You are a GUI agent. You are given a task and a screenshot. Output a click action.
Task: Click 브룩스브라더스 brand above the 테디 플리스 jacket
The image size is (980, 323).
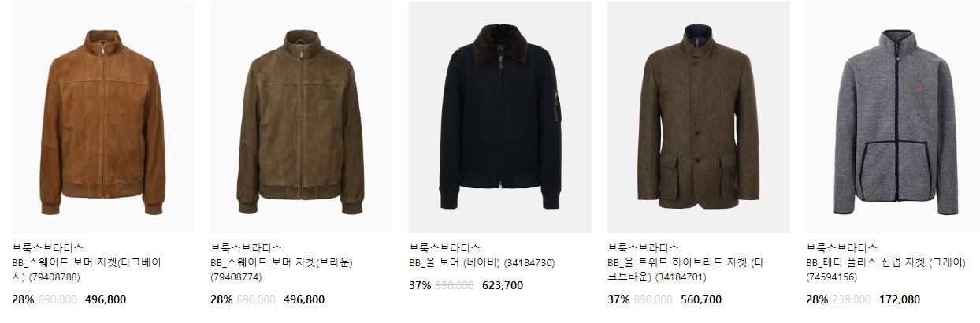click(842, 248)
